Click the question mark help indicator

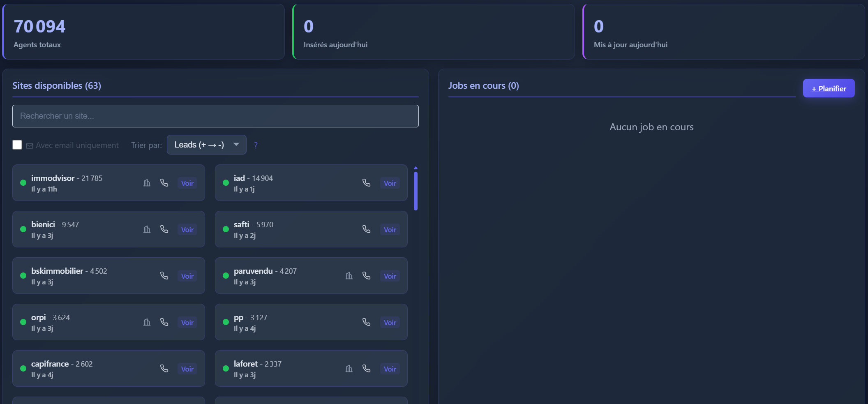coord(256,145)
